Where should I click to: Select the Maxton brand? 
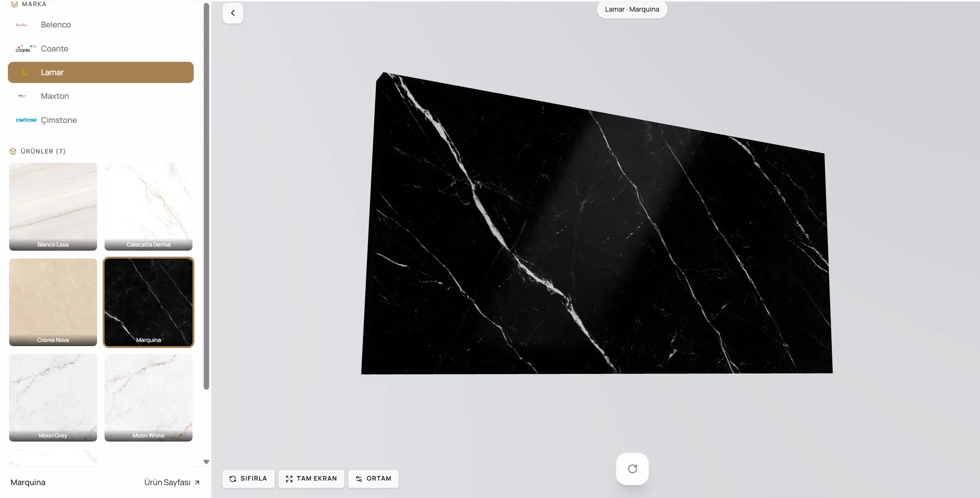pyautogui.click(x=101, y=96)
